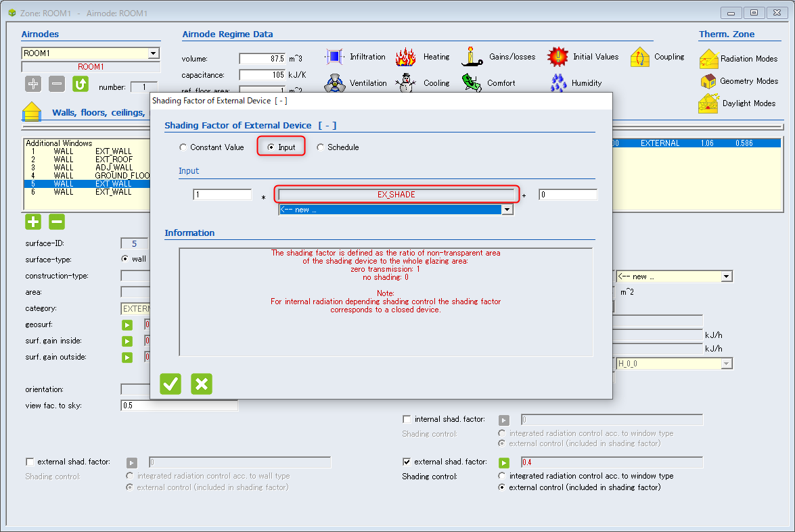The image size is (795, 532).
Task: Open the H_0_0 dropdown
Action: pyautogui.click(x=727, y=364)
